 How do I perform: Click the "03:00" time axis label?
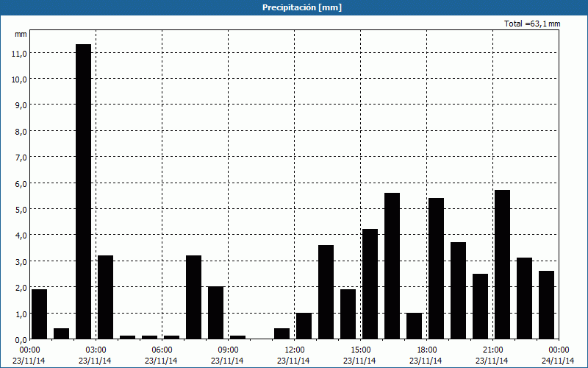coord(96,350)
